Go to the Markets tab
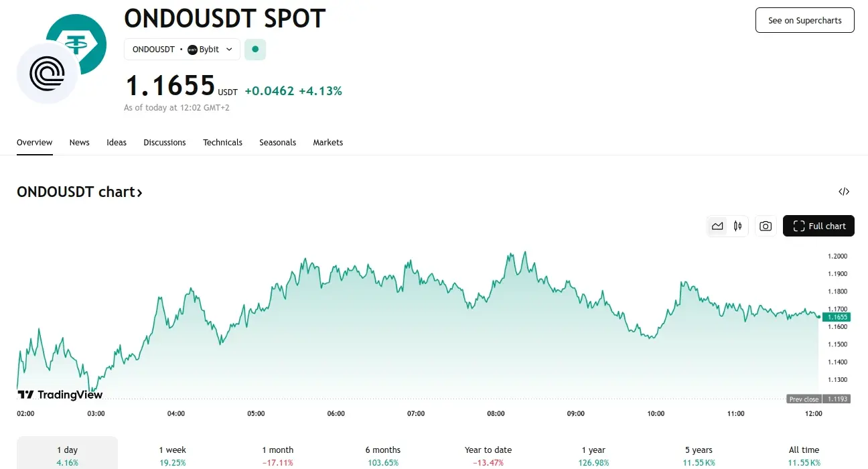868x469 pixels. (328, 143)
